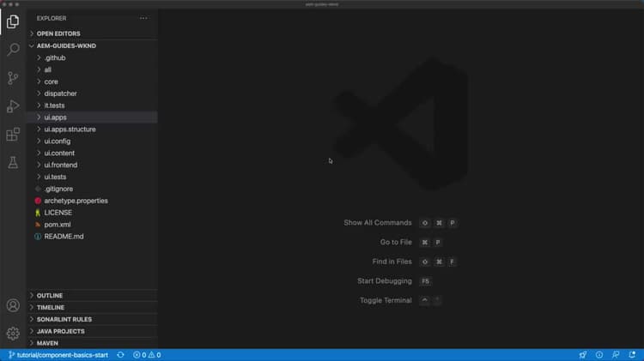Expand the ui.apps.structure folder
The width and height of the screenshot is (644, 361).
[x=92, y=129]
